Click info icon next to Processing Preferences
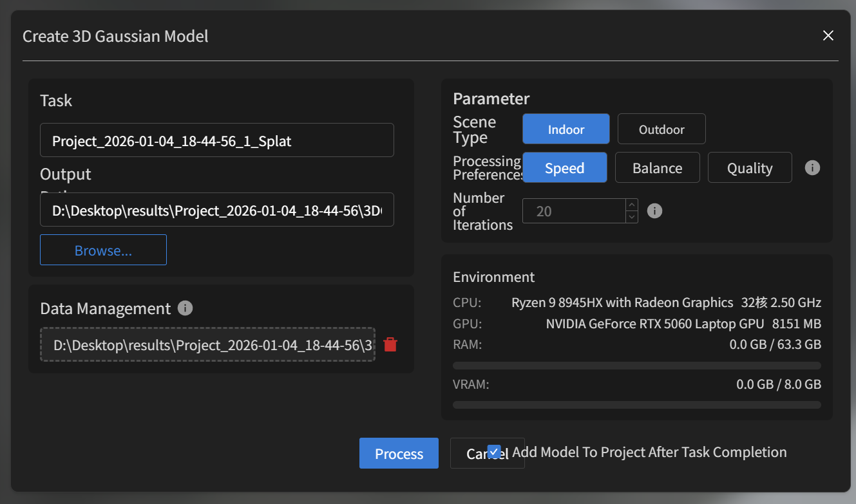This screenshot has width=856, height=504. click(813, 168)
